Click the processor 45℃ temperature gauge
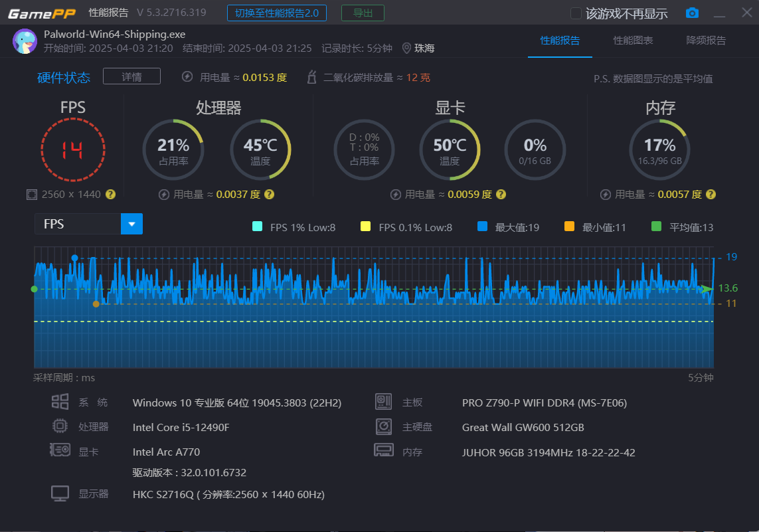 (x=260, y=149)
